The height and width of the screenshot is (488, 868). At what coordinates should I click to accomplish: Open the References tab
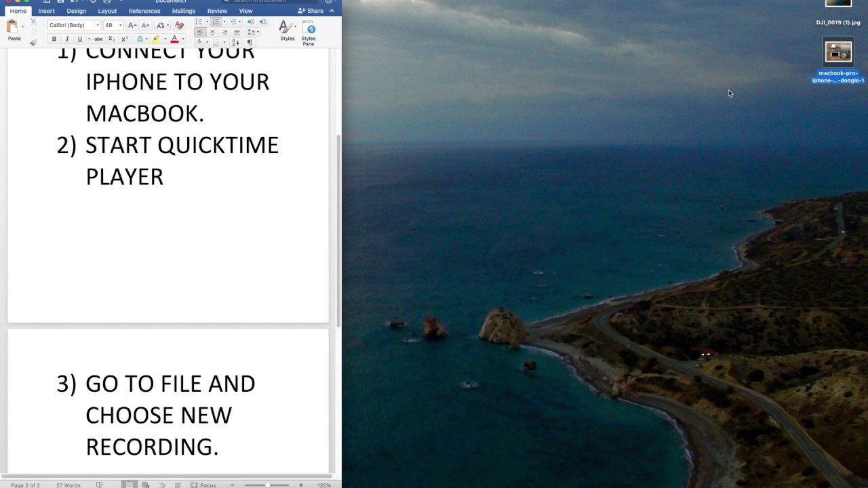pos(144,11)
